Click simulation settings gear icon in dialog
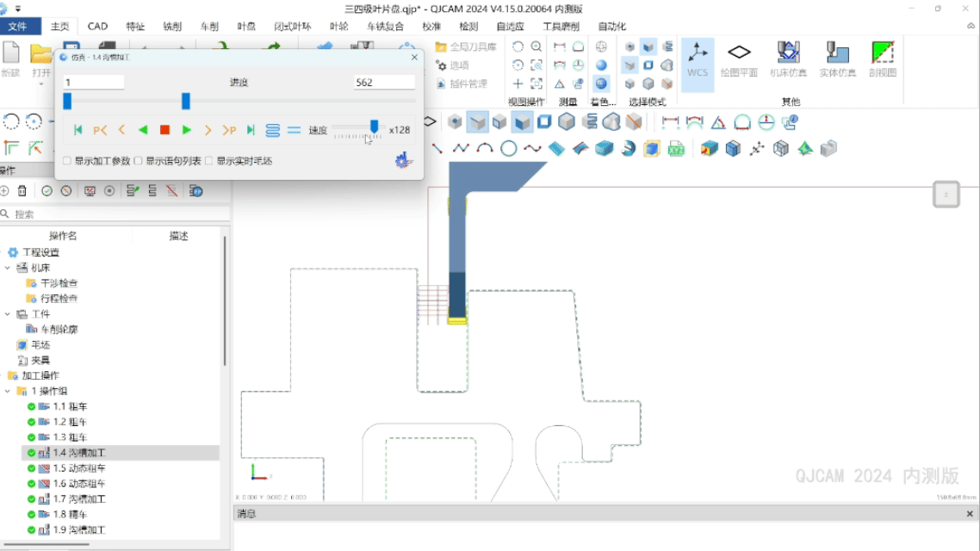This screenshot has width=980, height=551. click(x=402, y=160)
